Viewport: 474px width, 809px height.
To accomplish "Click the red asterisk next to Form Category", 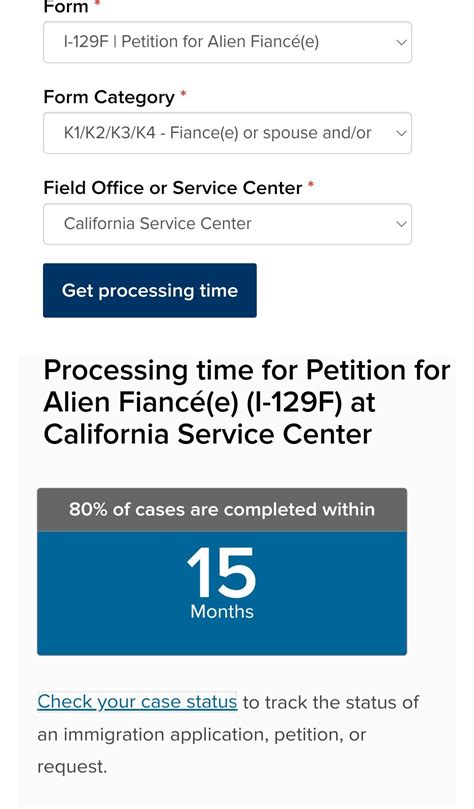I will (x=183, y=94).
